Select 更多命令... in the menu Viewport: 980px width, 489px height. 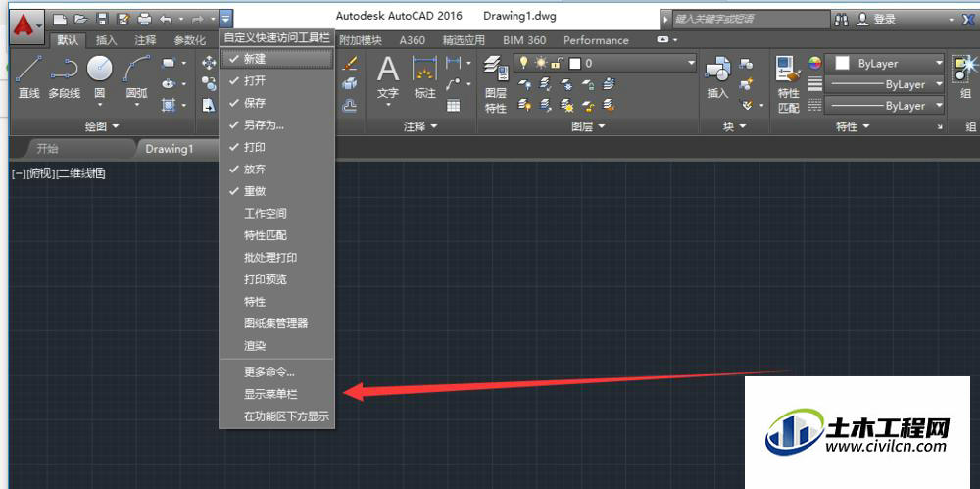[277, 372]
